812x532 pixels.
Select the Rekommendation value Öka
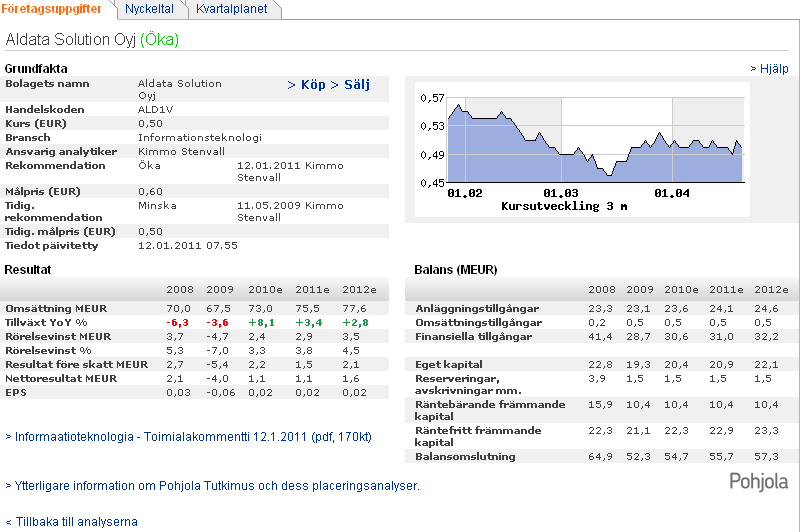tap(149, 165)
